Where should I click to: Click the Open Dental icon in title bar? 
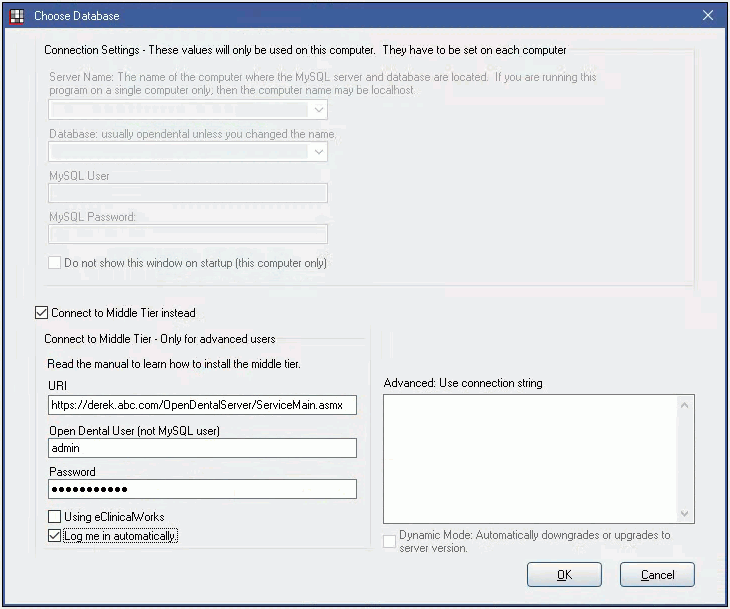(x=16, y=16)
